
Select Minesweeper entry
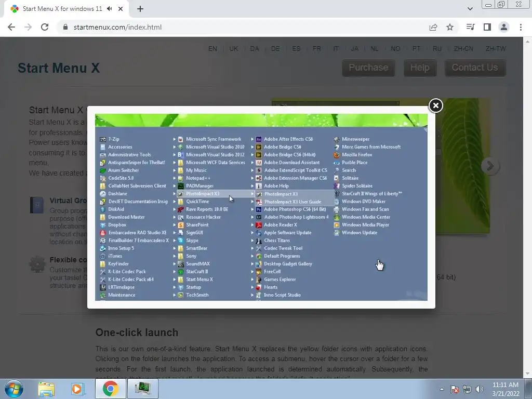pyautogui.click(x=355, y=139)
